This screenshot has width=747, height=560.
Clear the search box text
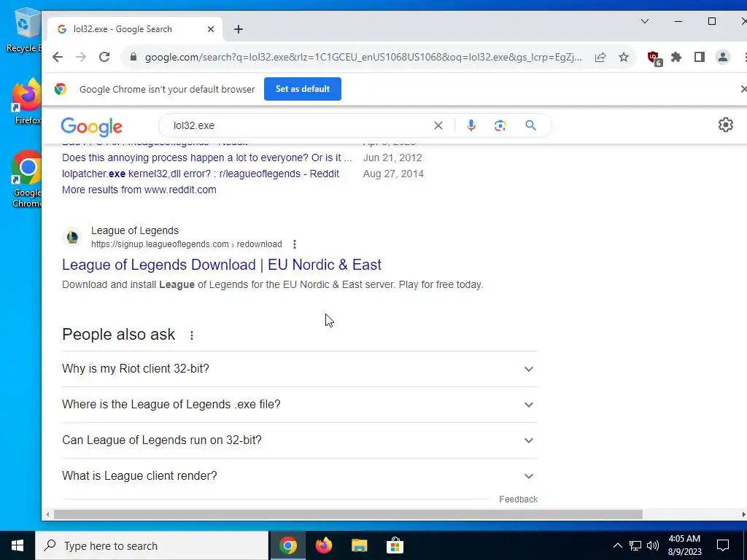pos(438,125)
